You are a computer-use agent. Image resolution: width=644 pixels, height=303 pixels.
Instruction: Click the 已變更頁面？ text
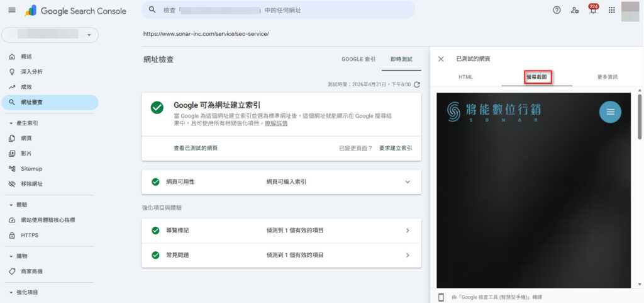click(356, 148)
